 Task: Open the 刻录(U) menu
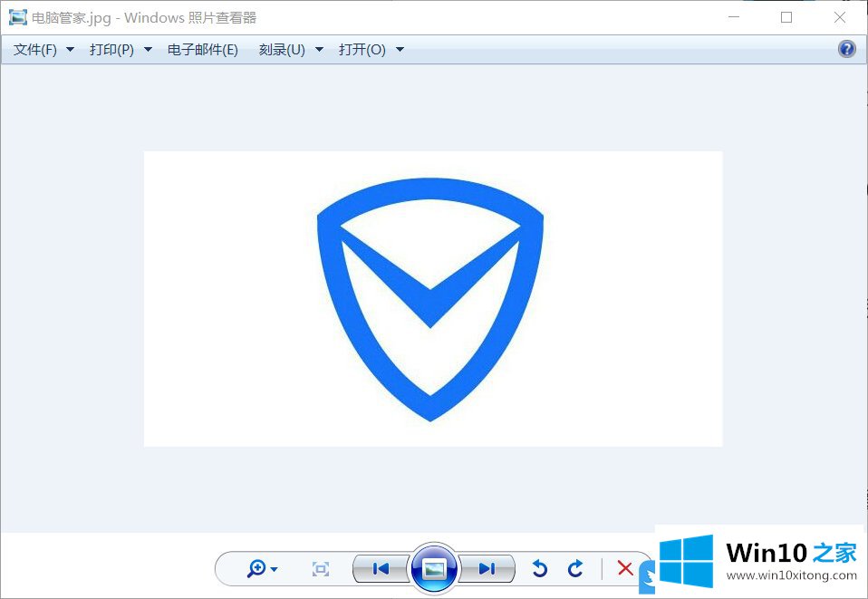[282, 50]
